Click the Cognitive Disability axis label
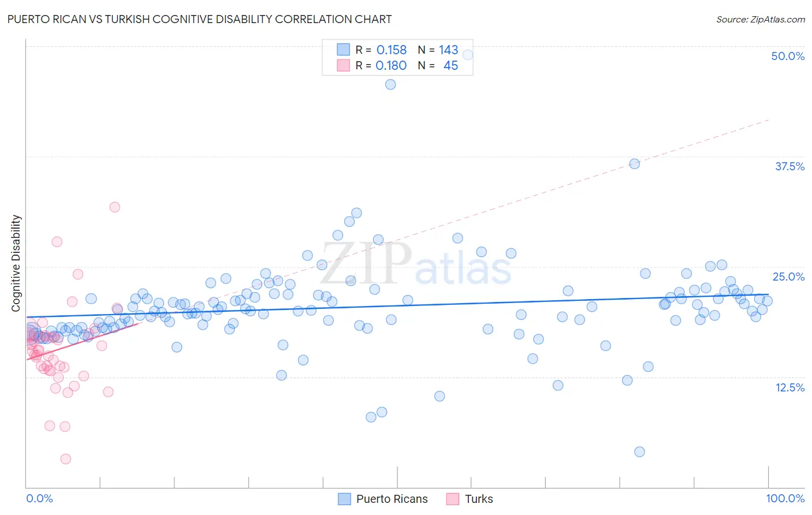The width and height of the screenshot is (812, 515). pos(16,263)
